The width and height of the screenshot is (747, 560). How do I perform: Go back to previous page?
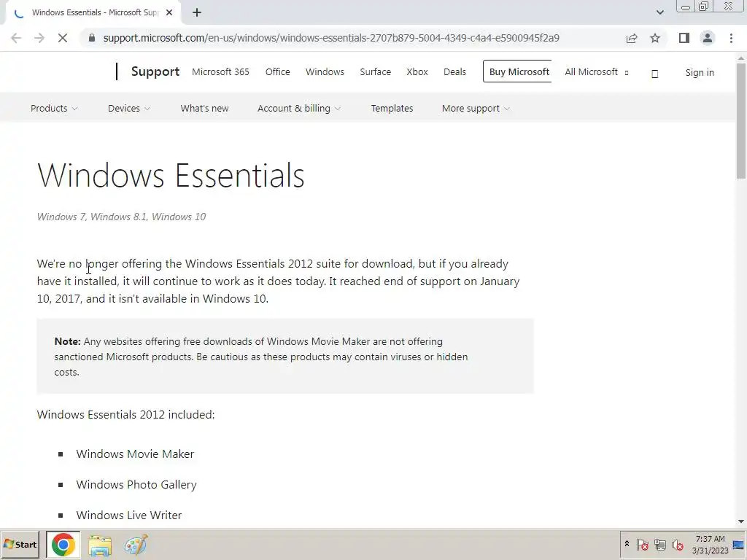coord(16,38)
